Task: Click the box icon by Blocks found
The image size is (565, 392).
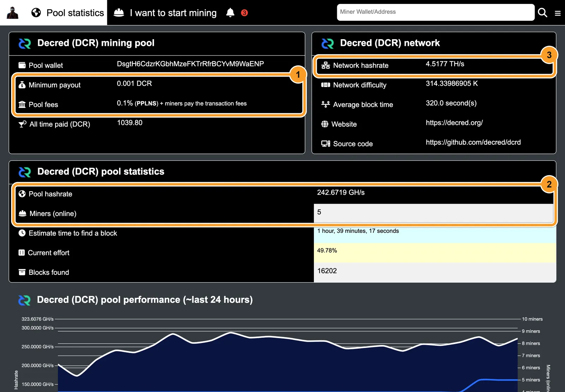Action: coord(22,272)
